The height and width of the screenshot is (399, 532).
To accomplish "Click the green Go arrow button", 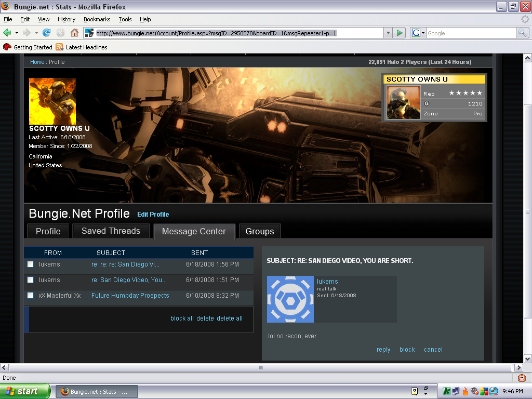I will coord(399,33).
